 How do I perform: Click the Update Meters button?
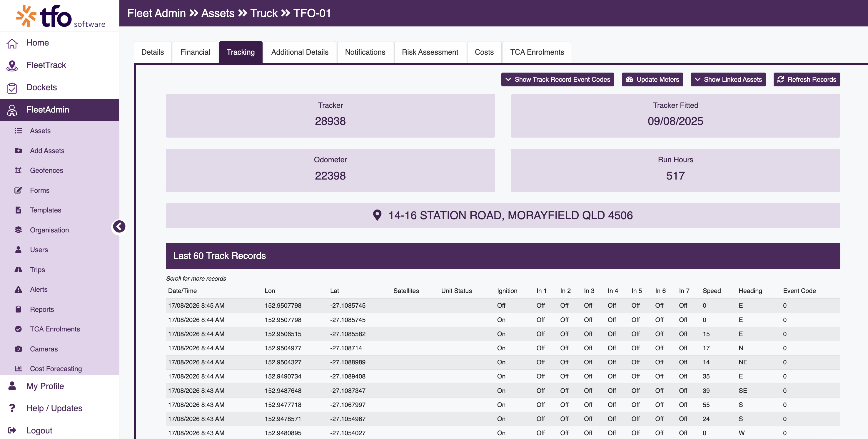click(x=652, y=79)
